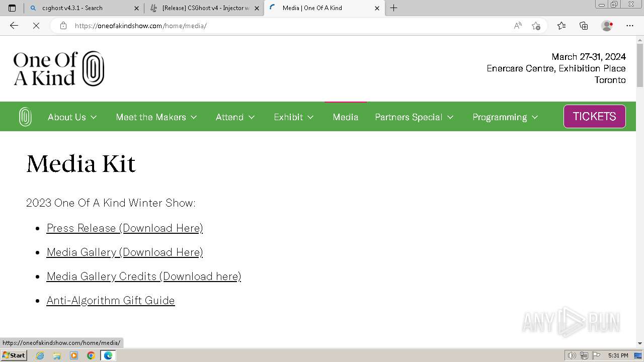
Task: Open Press Release download link
Action: [x=125, y=228]
